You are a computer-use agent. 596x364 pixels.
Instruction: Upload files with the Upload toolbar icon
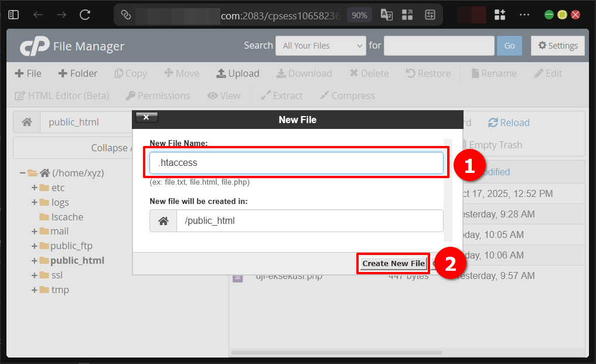pos(237,73)
